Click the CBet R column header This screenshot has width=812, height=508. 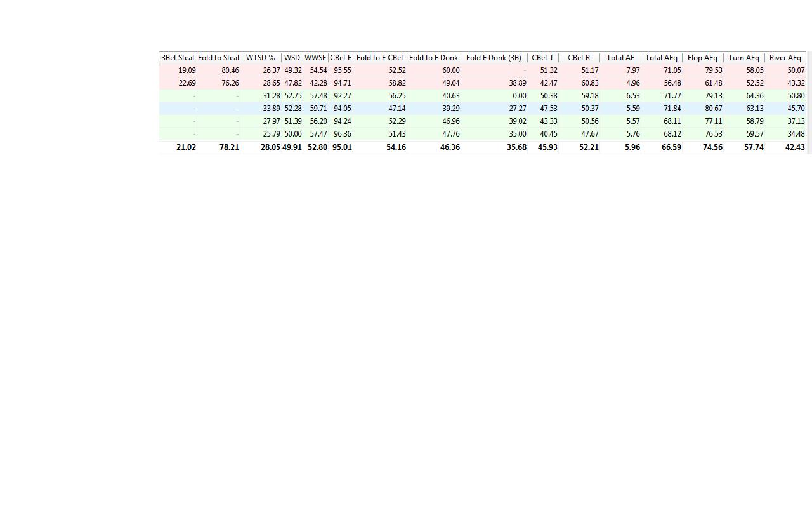point(579,58)
